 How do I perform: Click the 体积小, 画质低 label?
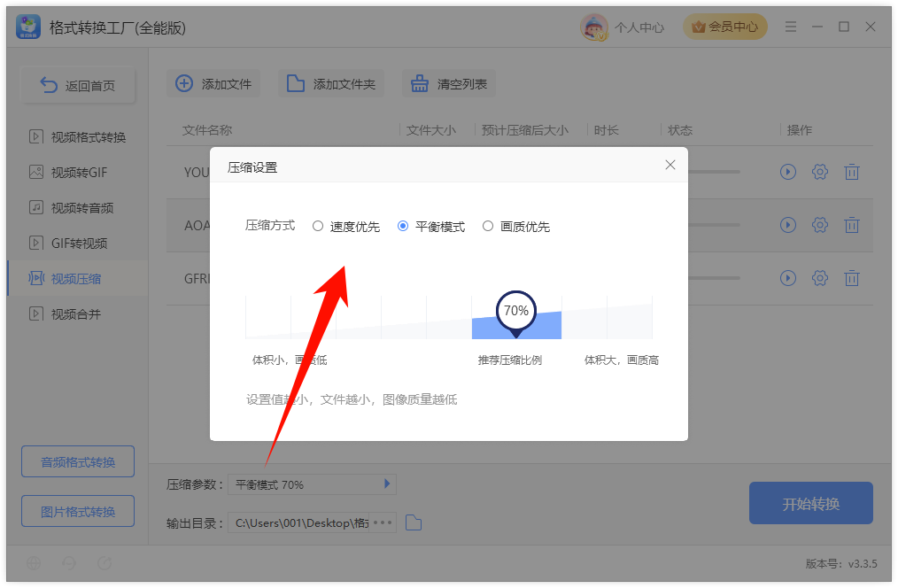click(290, 360)
